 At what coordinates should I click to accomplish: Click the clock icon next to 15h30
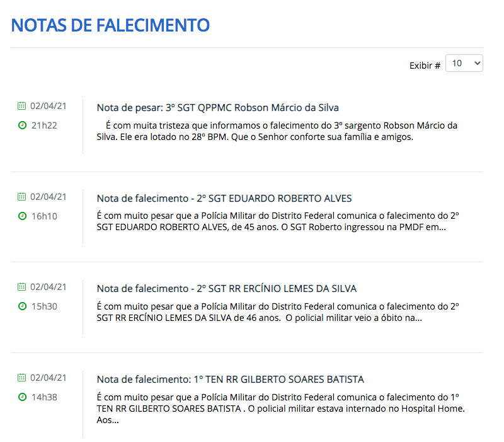22,306
